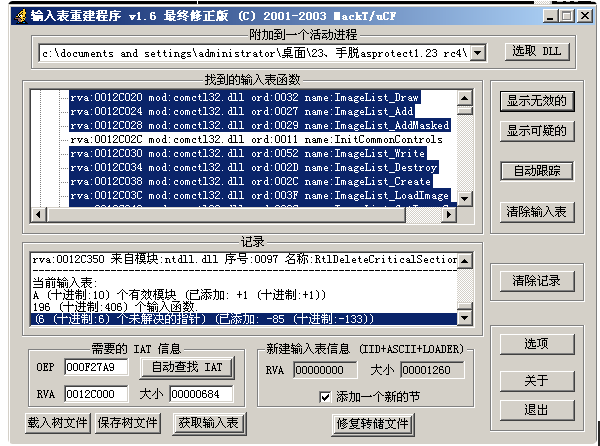Click the new import size field 00001260
600x446 pixels.
[432, 370]
